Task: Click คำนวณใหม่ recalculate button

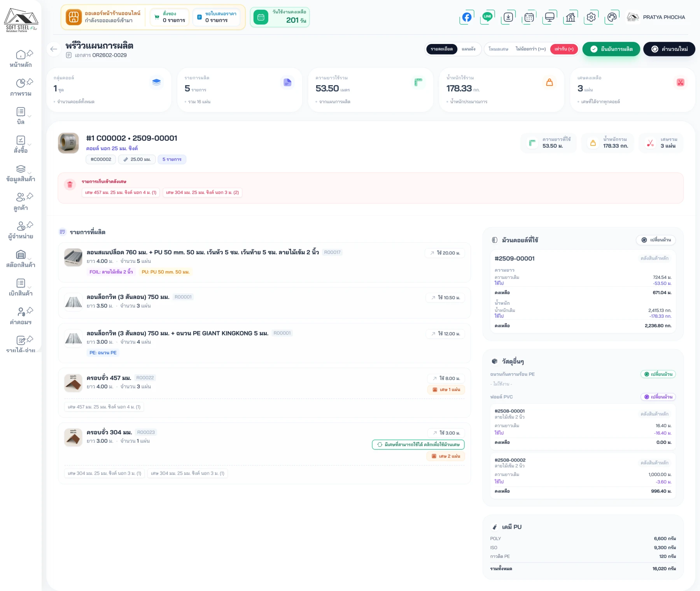Action: (x=669, y=49)
